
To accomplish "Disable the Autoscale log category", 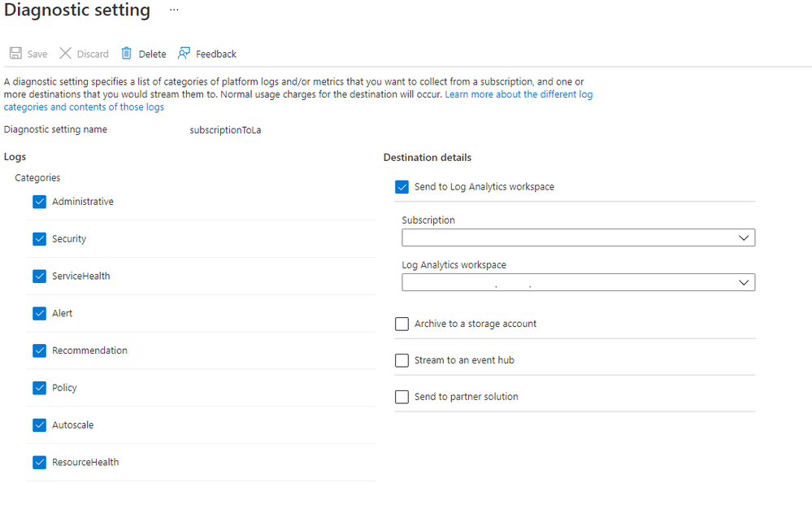I will pos(40,425).
